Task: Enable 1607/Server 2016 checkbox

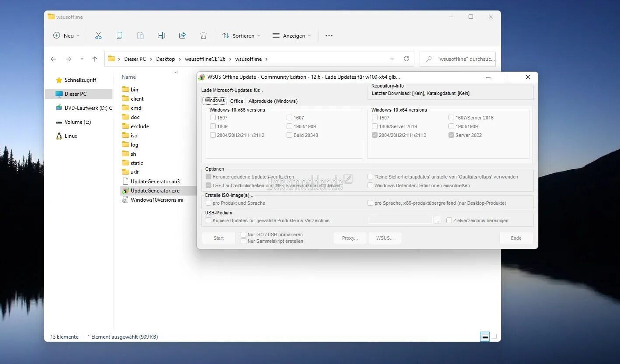Action: click(x=452, y=118)
